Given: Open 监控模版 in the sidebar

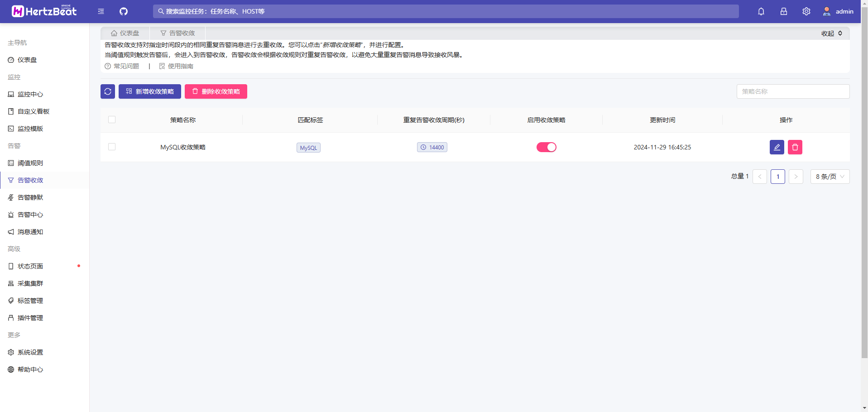Looking at the screenshot, I should point(44,129).
